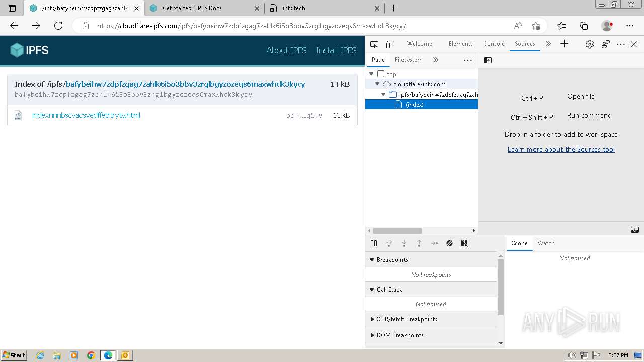Viewport: 644px width, 362px height.
Task: Open DevTools customize menu with three dots
Action: point(621,44)
